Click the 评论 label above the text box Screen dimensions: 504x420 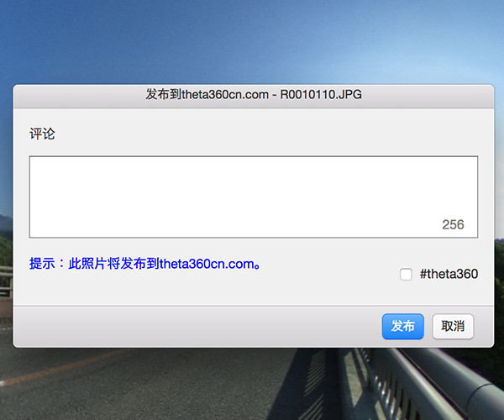[x=42, y=134]
